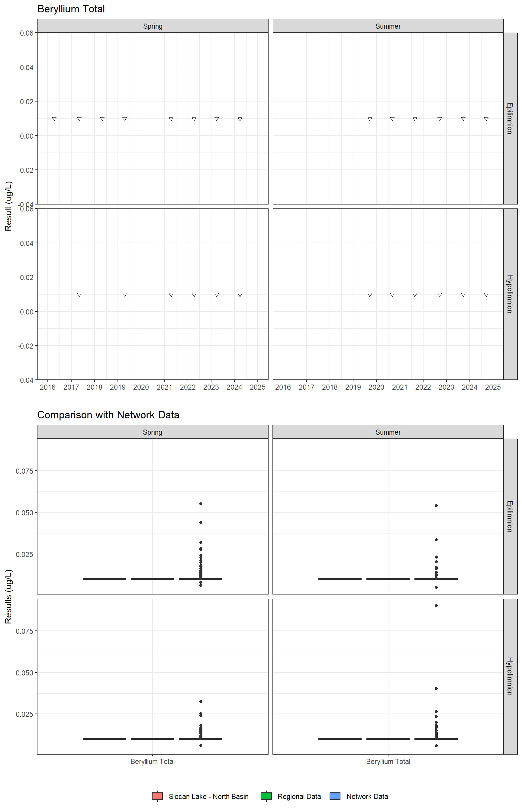Click the middle boxplot line in Summer Hypolimnion comparison
Screen dimensions: 522x812
(x=388, y=739)
